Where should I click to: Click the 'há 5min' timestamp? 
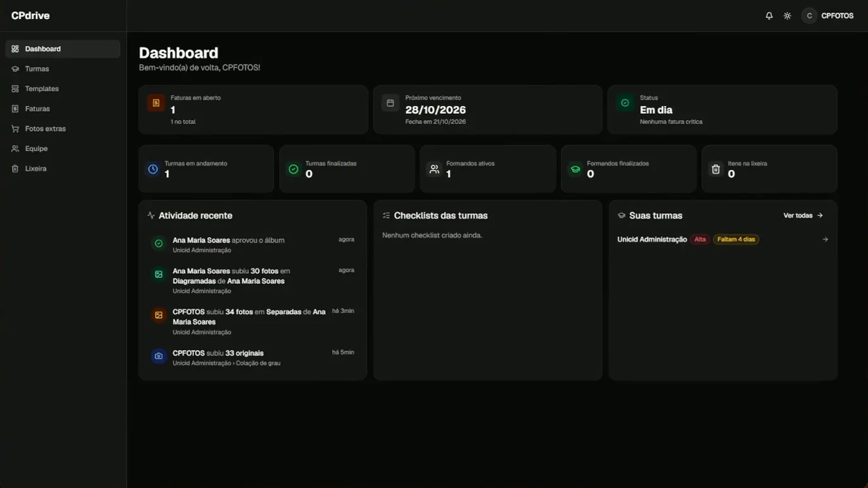click(x=343, y=352)
